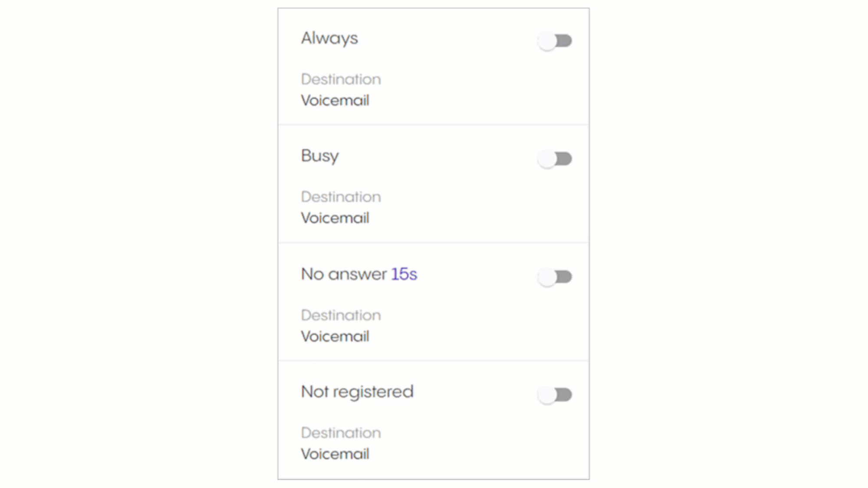Open Voicemail destination under Not registered
The image size is (868, 488).
pos(335,454)
